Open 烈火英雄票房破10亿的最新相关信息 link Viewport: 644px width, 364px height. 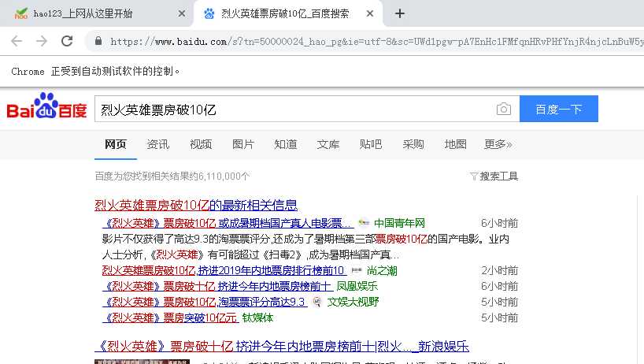tap(196, 205)
